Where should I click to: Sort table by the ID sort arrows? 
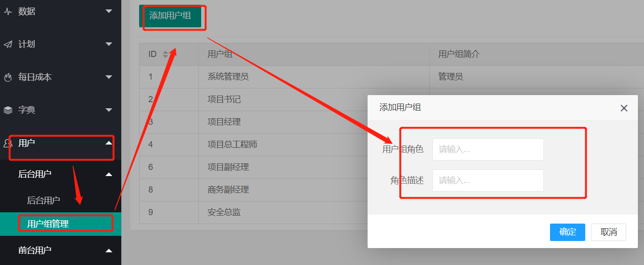click(x=165, y=55)
